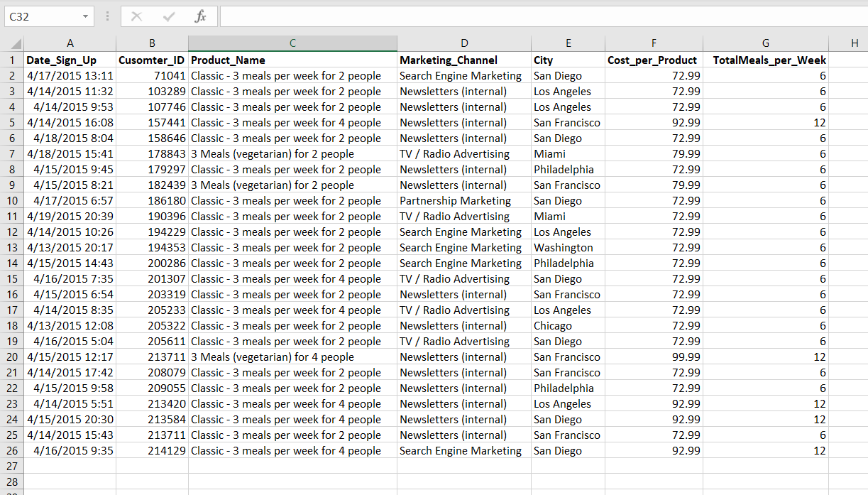Select column G header

(765, 44)
